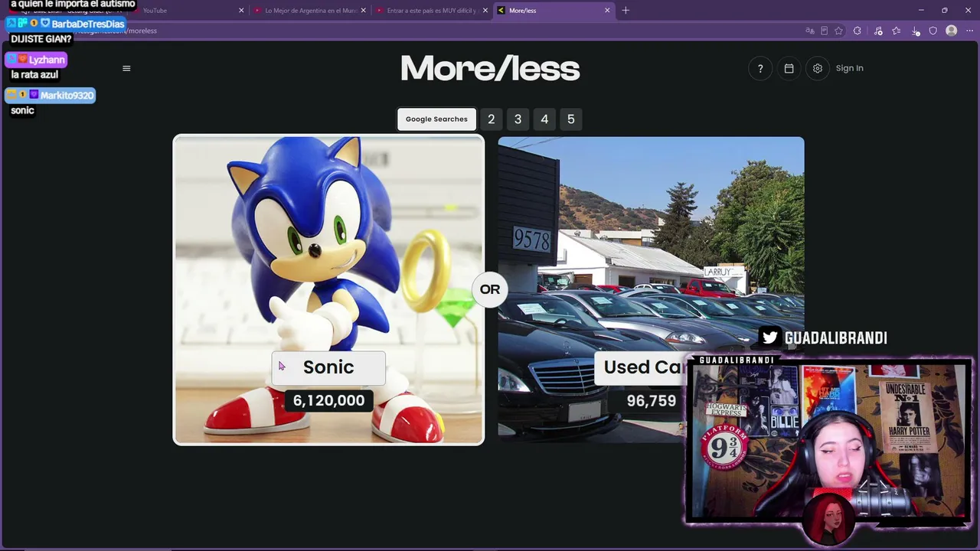Click the chat message 'la rata azul'
This screenshot has height=551, width=980.
34,74
